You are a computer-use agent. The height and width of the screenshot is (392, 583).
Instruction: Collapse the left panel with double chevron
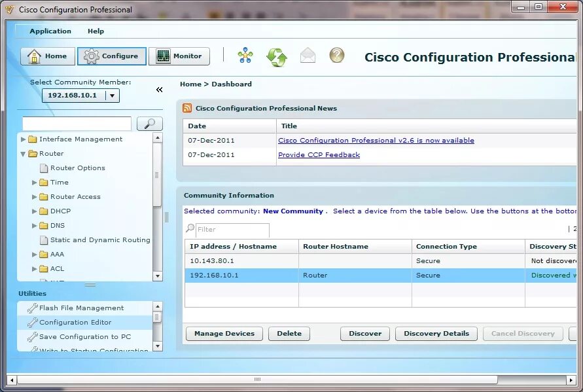[160, 90]
